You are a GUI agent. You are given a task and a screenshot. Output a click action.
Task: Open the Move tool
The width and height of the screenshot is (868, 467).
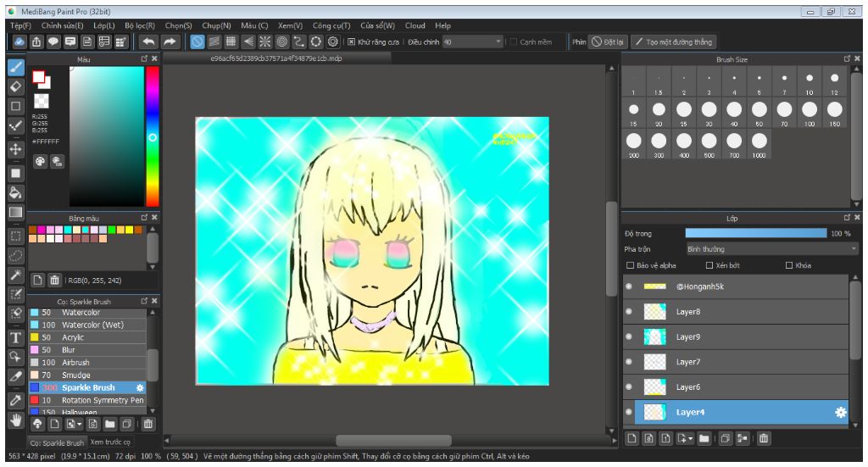point(15,148)
